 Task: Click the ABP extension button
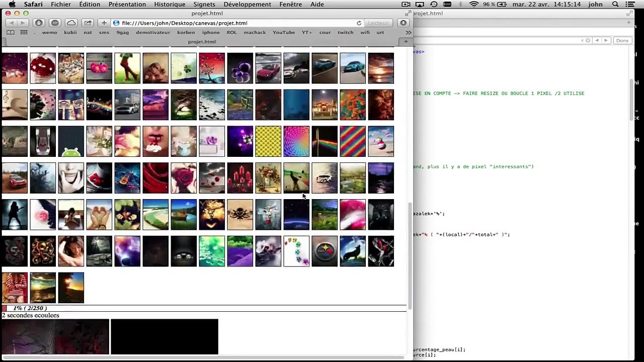[x=55, y=23]
